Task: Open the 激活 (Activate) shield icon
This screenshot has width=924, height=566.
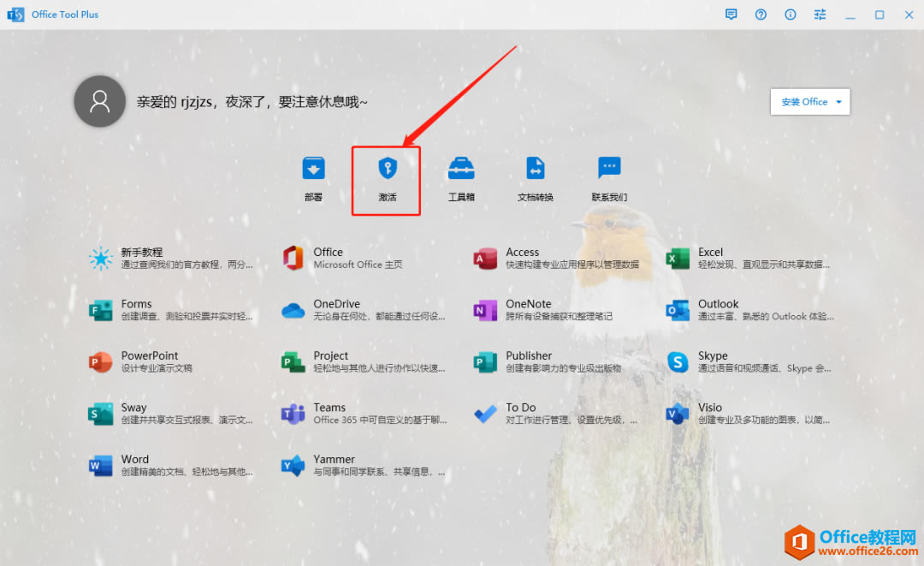Action: click(388, 168)
